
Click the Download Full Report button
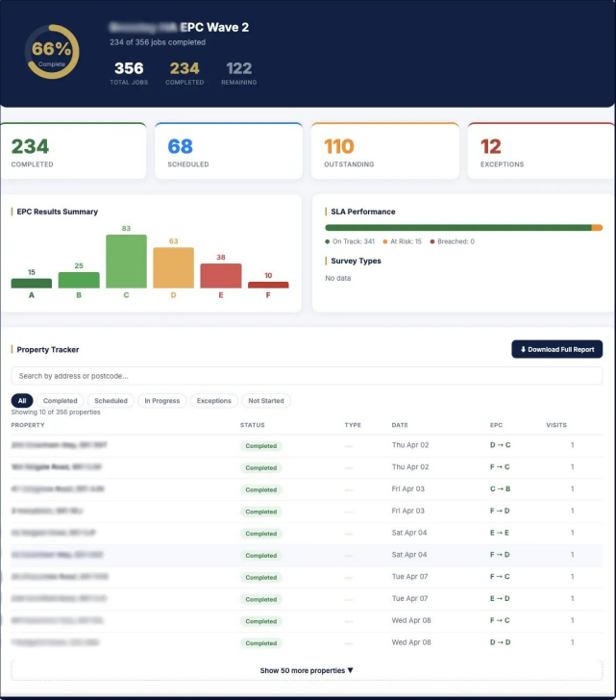pos(556,349)
